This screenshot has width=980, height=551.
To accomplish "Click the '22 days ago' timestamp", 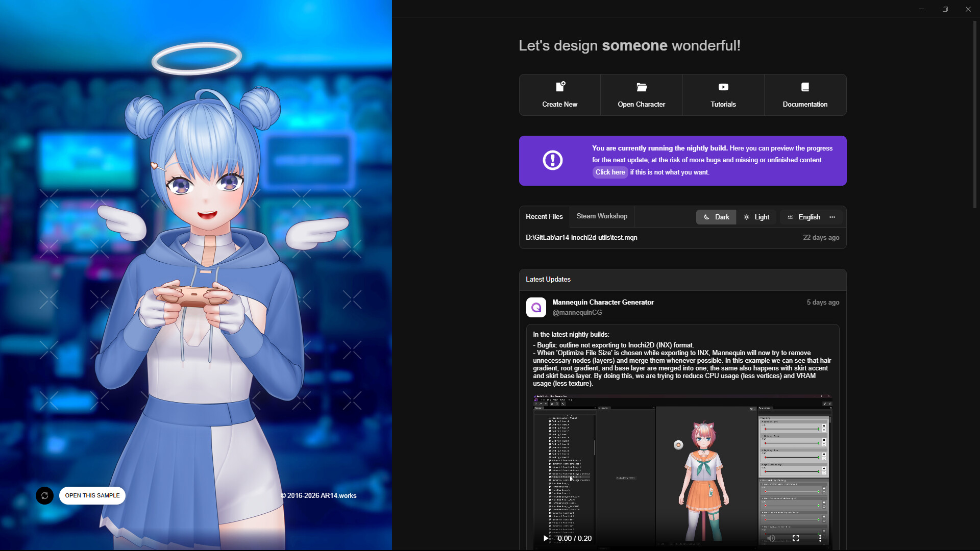I will coord(821,238).
